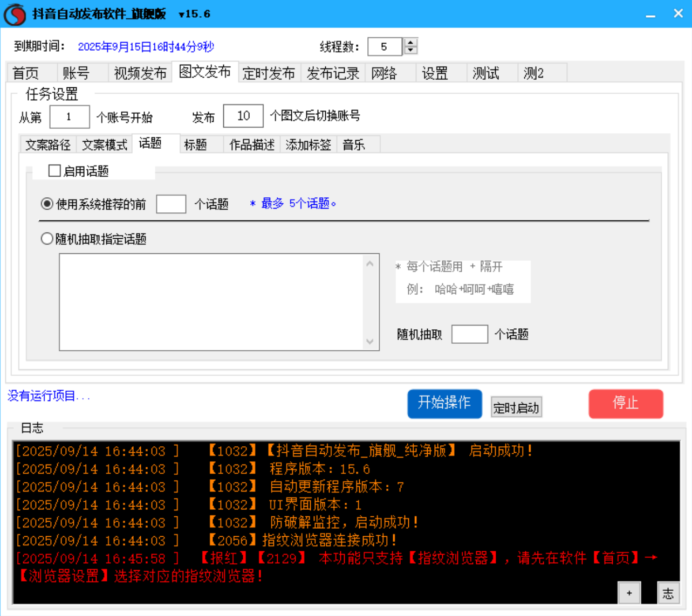The image size is (692, 616).
Task: Click the 开始操作 button
Action: pos(444,404)
